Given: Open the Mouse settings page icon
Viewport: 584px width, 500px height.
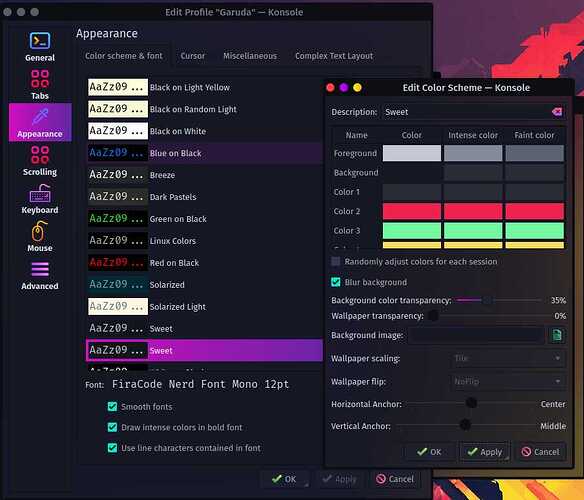Looking at the screenshot, I should 39,231.
